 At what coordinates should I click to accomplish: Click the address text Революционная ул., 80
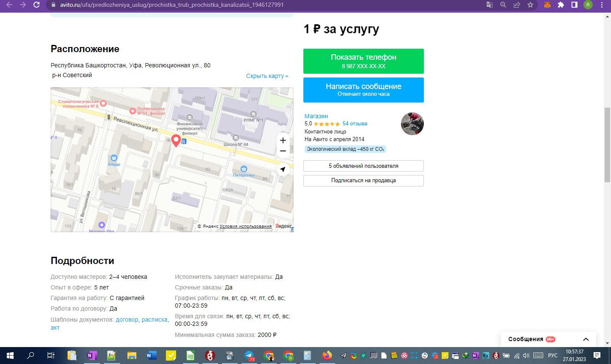point(178,65)
